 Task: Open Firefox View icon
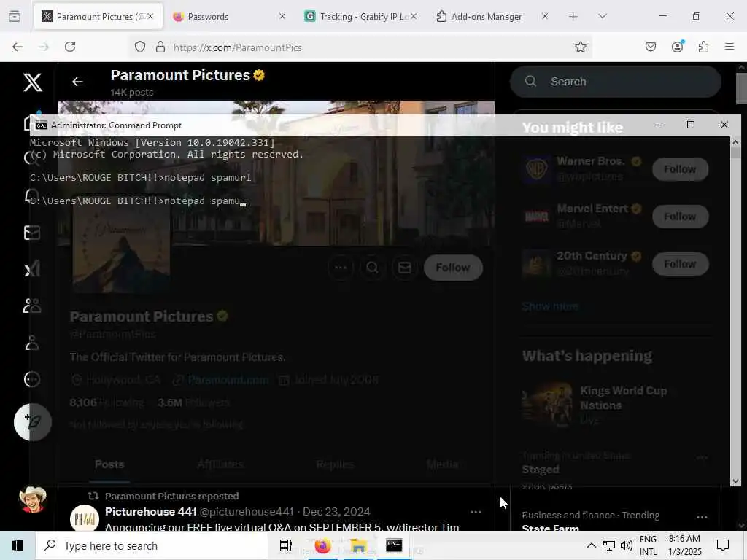pos(15,17)
